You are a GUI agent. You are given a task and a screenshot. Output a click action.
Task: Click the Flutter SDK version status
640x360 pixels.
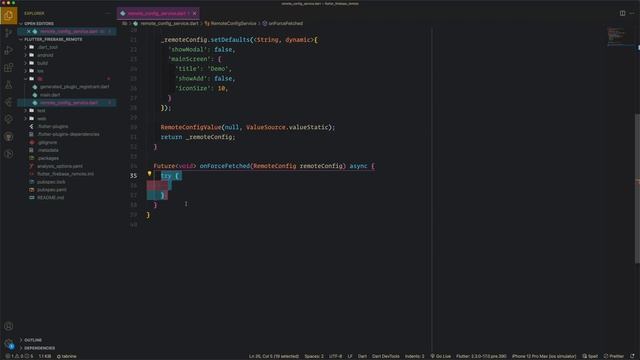click(x=481, y=356)
